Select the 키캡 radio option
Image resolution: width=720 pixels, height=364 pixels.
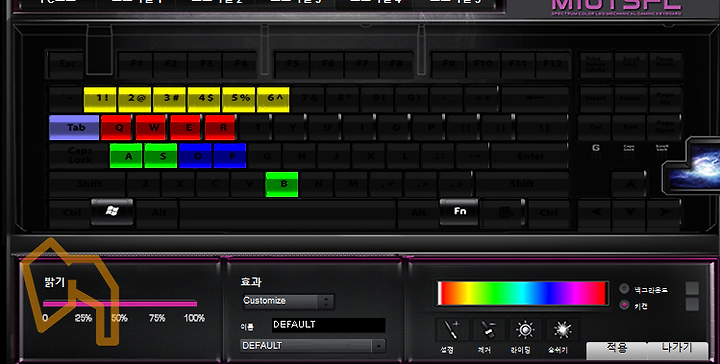624,304
